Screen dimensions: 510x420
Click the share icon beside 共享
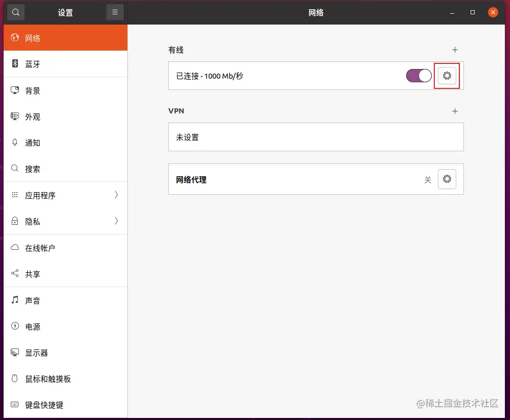point(15,273)
